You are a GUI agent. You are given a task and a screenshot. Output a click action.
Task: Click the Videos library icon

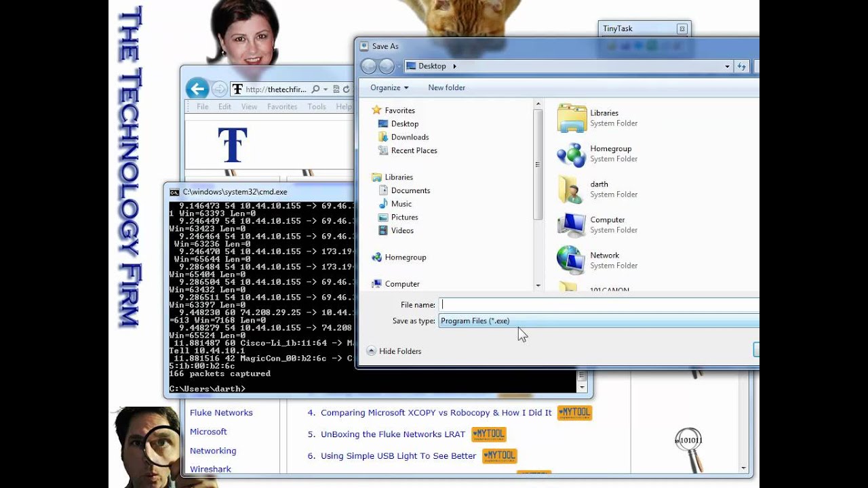383,230
